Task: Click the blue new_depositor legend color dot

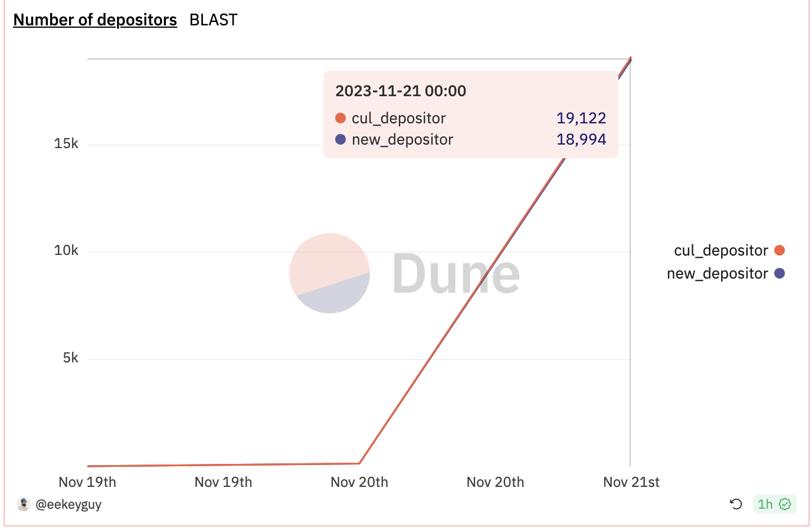Action: coord(780,273)
